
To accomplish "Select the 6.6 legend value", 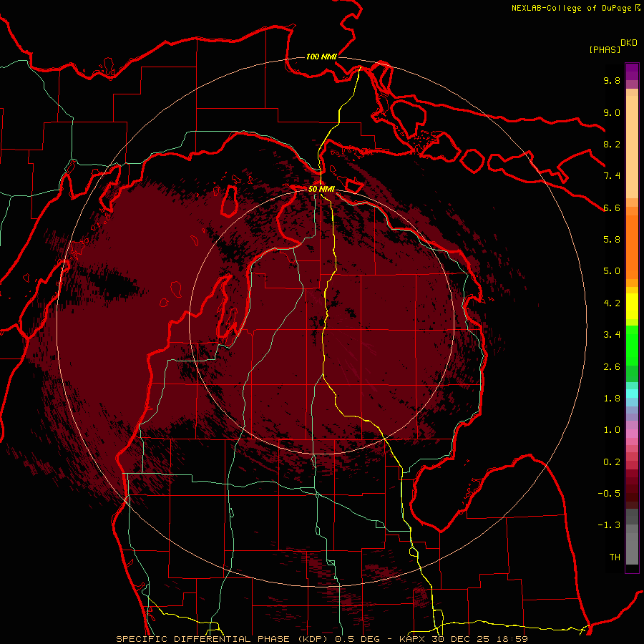I will (x=612, y=208).
